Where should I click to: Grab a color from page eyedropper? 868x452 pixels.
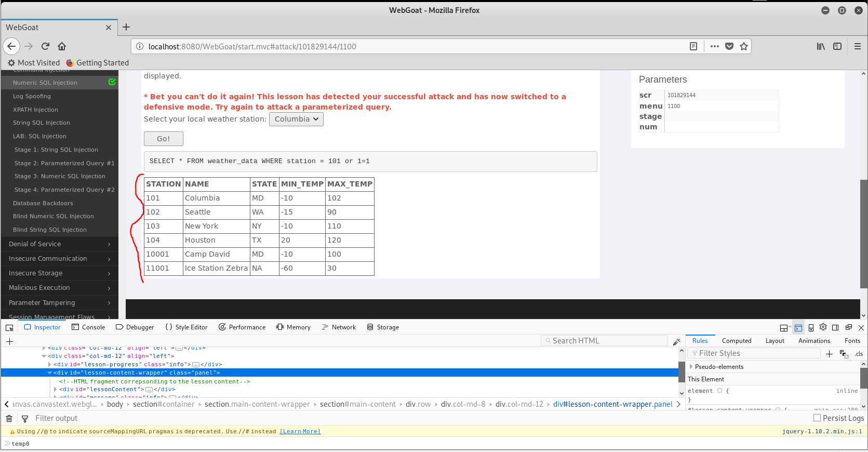(676, 341)
